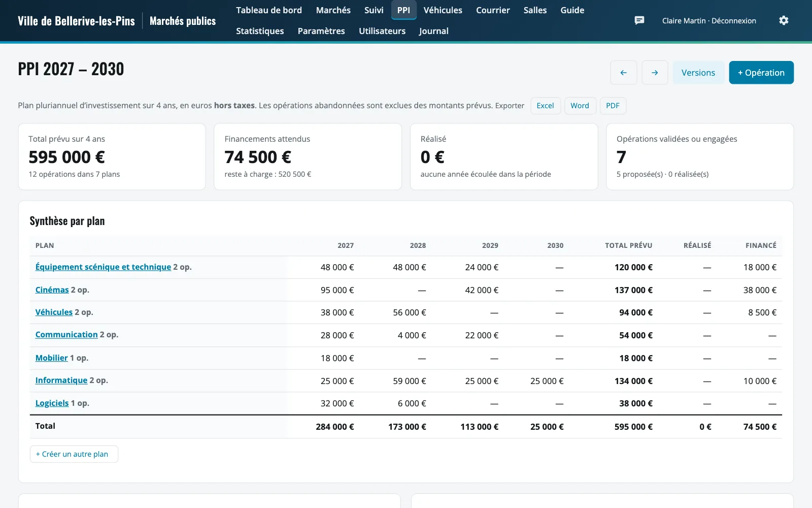The width and height of the screenshot is (812, 508).
Task: Open the Logiciels plan link
Action: tap(52, 403)
